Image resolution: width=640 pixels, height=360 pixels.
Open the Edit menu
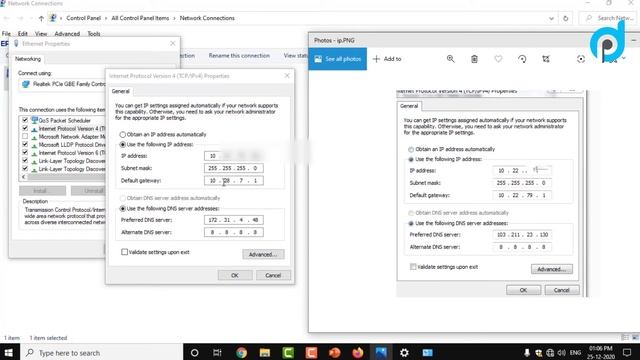click(x=23, y=33)
